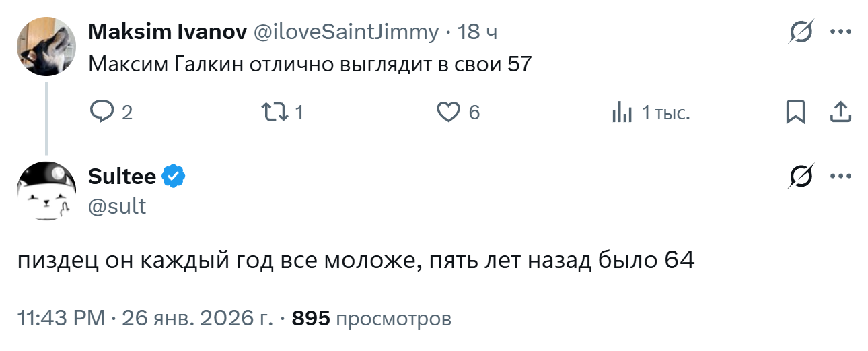Open the reply icon on Maksim Ivanov's tweet
The width and height of the screenshot is (868, 351).
tap(102, 112)
